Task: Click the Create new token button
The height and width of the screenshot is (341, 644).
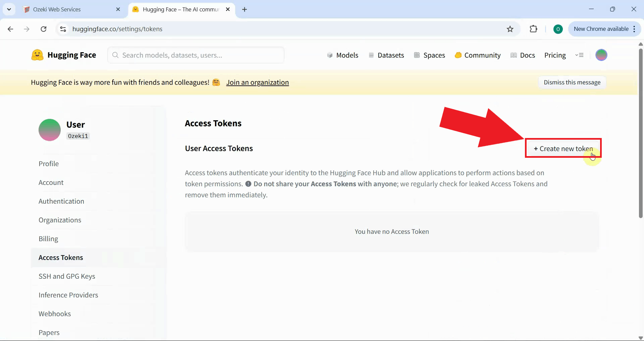Action: (563, 148)
